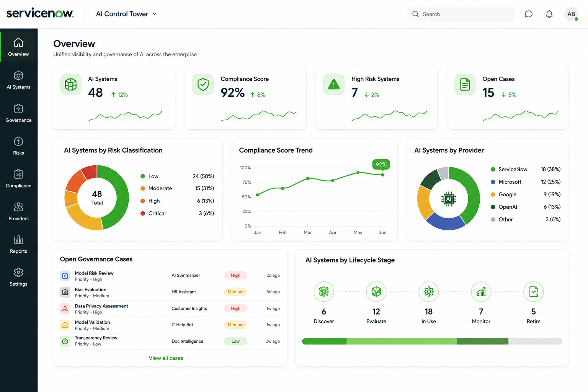
Task: Open the Transparency Review case
Action: pyautogui.click(x=170, y=341)
